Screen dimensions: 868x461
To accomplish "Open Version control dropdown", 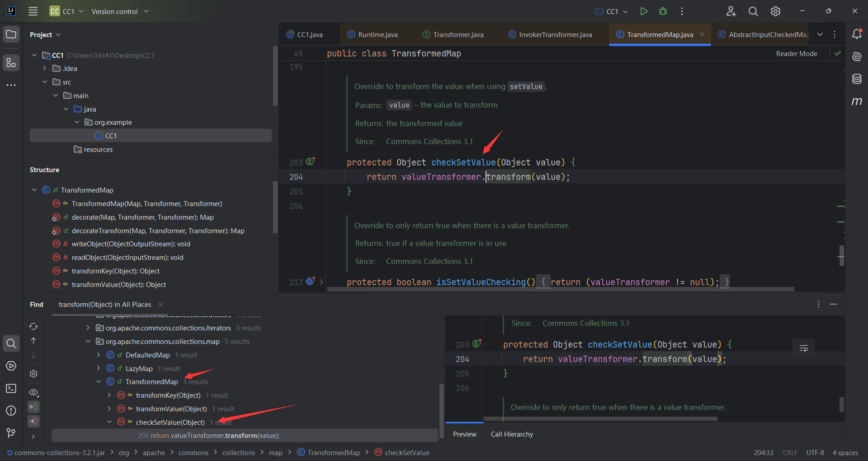I will 120,11.
